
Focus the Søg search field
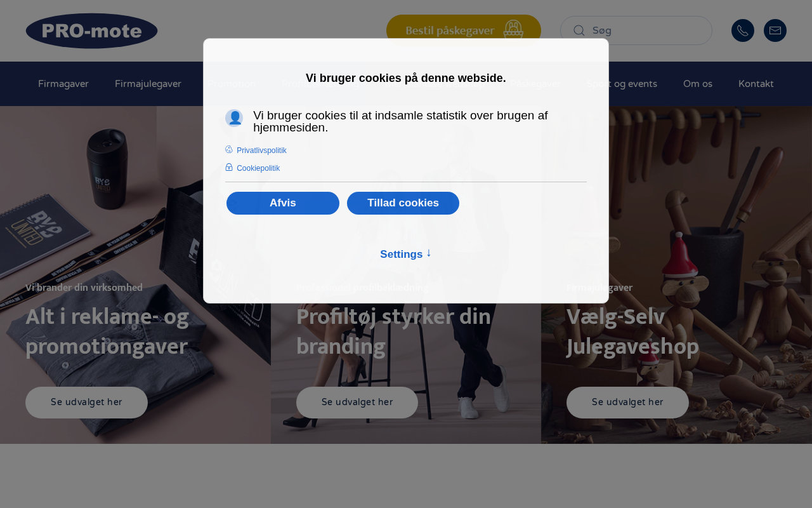pos(636,30)
